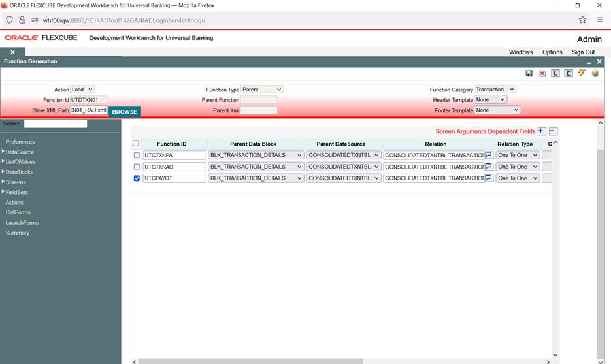The width and height of the screenshot is (611, 364).
Task: Minimize the Function Generation panel
Action: [x=589, y=62]
